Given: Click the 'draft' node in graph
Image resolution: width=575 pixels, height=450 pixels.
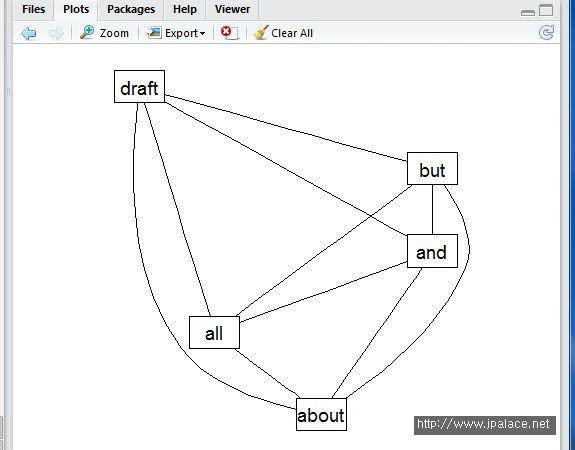Looking at the screenshot, I should pos(139,87).
